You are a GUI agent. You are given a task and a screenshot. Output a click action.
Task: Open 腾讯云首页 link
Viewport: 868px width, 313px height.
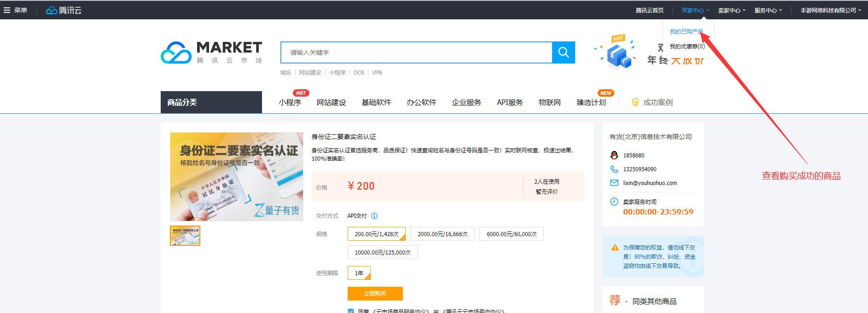coord(650,10)
